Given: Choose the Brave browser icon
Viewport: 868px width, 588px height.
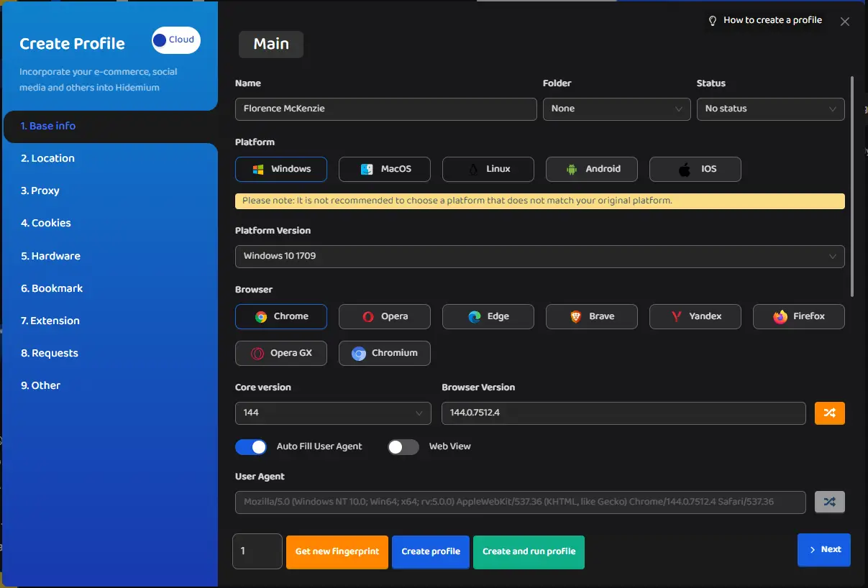Looking at the screenshot, I should 592,316.
